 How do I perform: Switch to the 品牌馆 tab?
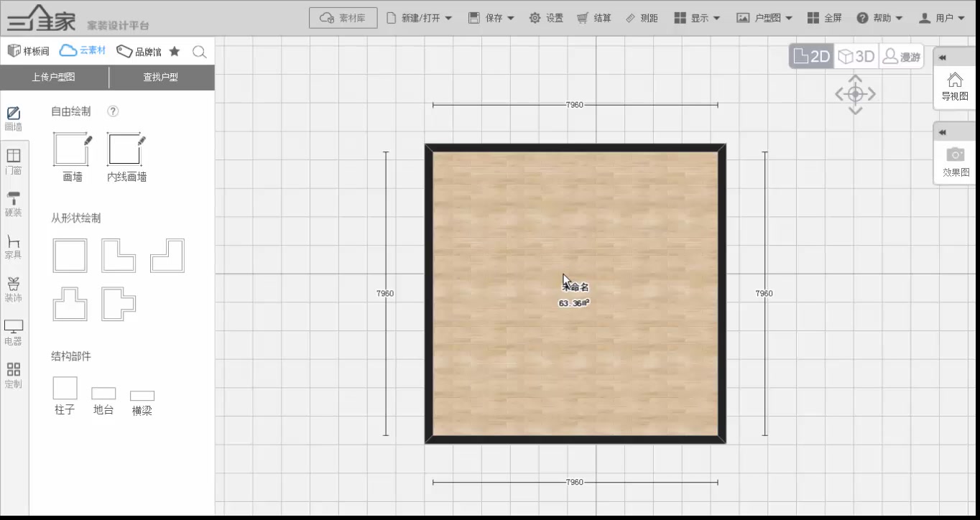pos(139,51)
